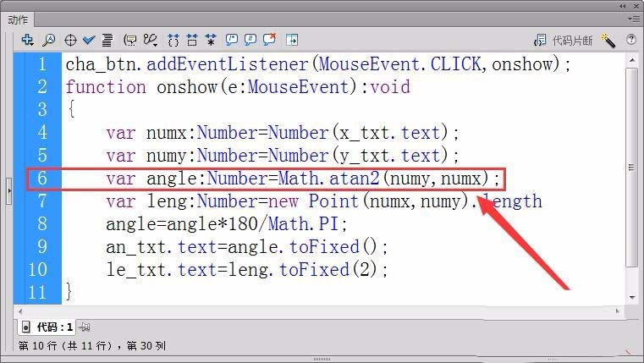Click the vertical scrollbar up arrow
Screen dimensions: 644x363
click(631, 61)
